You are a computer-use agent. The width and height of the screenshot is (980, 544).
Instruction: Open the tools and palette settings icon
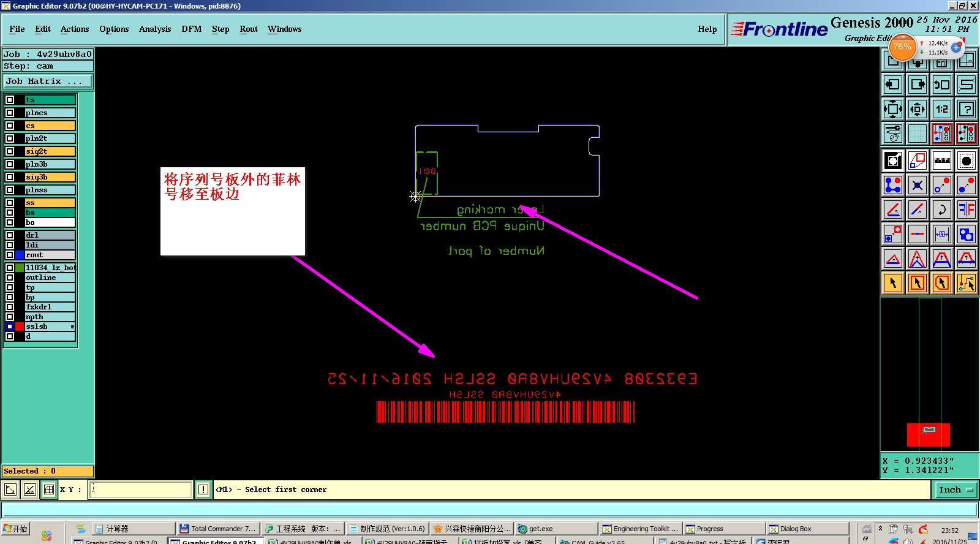(893, 134)
